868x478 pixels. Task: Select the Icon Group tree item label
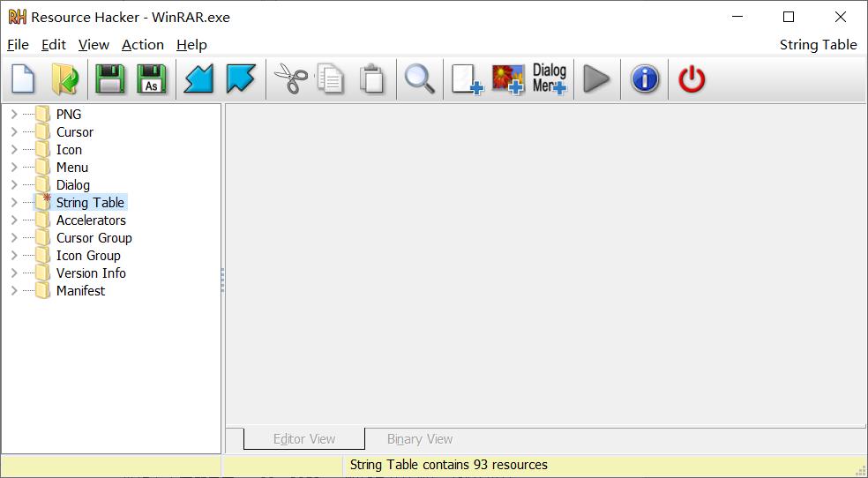coord(88,256)
